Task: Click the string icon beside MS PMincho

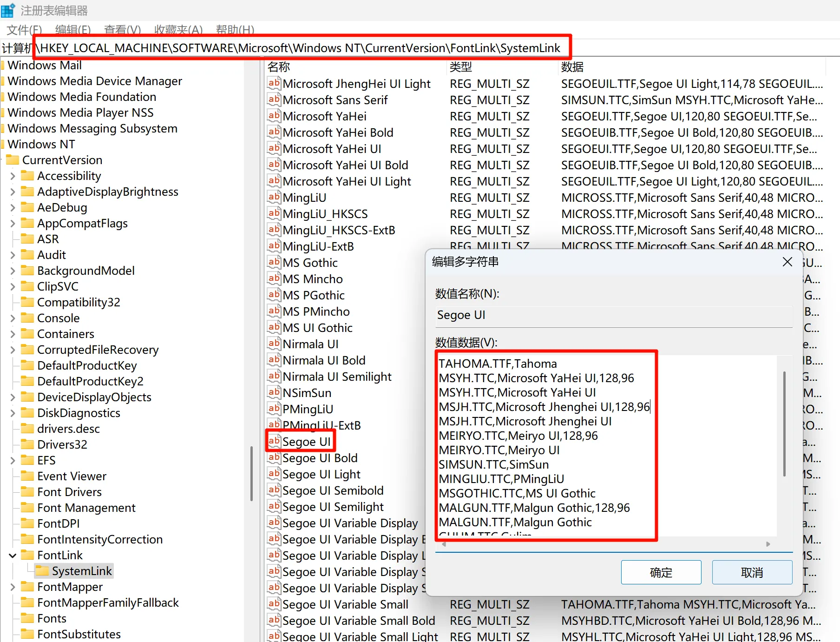Action: tap(274, 311)
